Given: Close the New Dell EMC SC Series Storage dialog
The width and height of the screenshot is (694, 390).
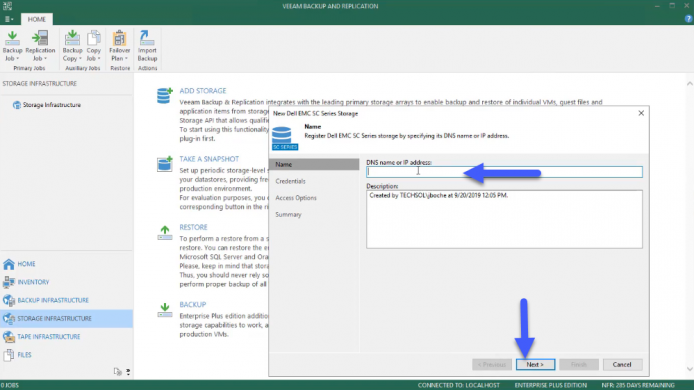Looking at the screenshot, I should (641, 113).
